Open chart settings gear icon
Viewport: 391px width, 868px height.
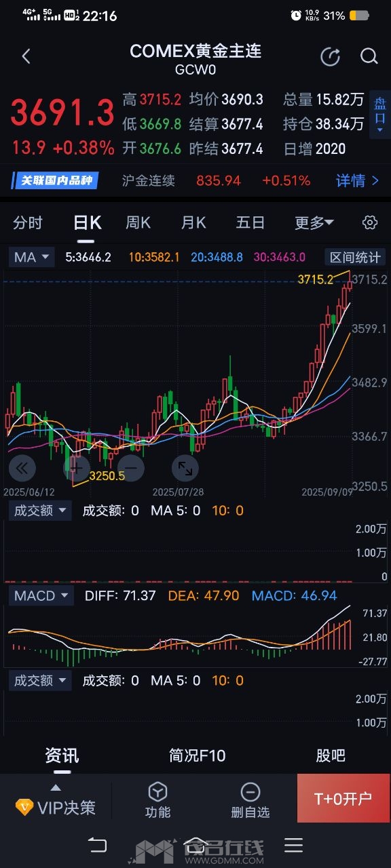370,222
